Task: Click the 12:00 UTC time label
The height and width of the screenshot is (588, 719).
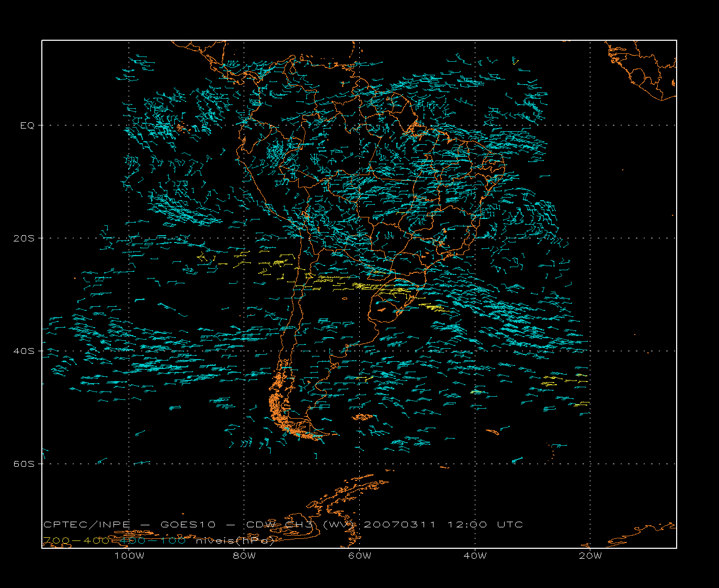Action: click(x=485, y=525)
